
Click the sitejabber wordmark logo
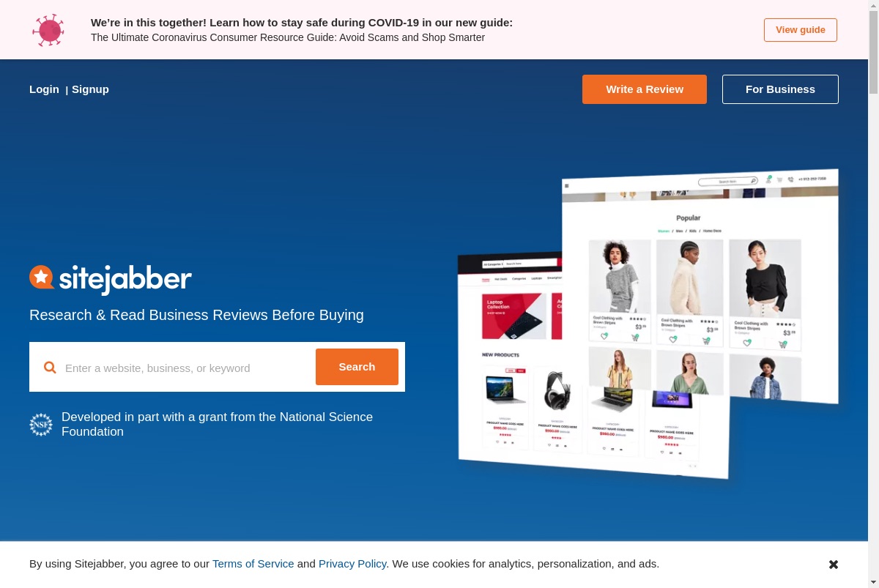coord(111,279)
